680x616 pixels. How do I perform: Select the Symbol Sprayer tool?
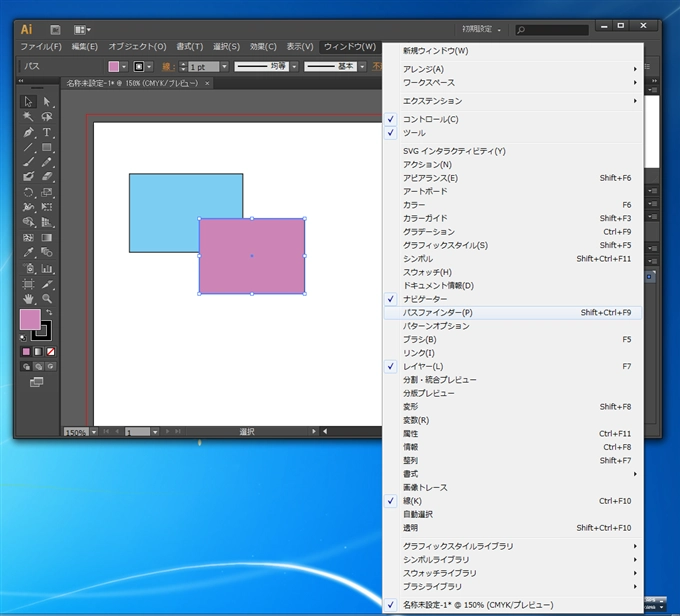(28, 269)
